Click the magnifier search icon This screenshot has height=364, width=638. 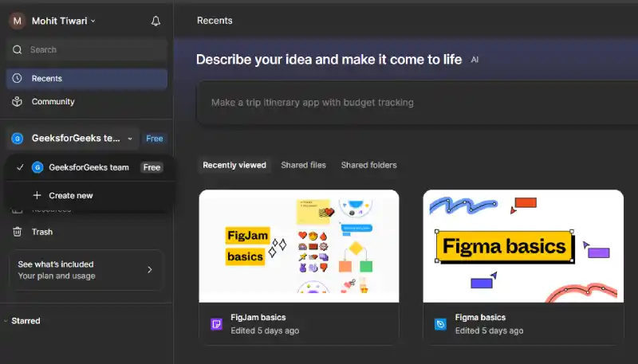coord(17,49)
